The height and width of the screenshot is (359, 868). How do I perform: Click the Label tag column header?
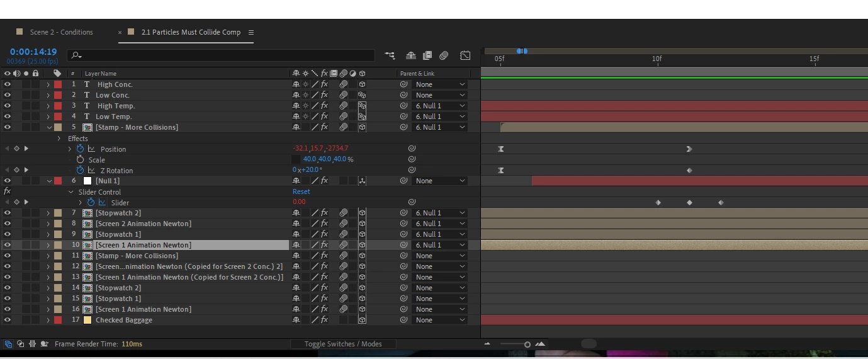(57, 74)
